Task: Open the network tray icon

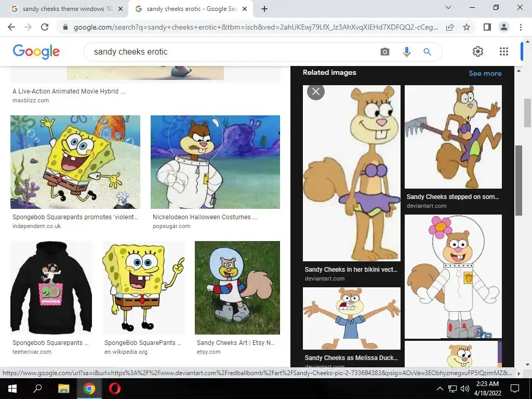Action: 453,389
